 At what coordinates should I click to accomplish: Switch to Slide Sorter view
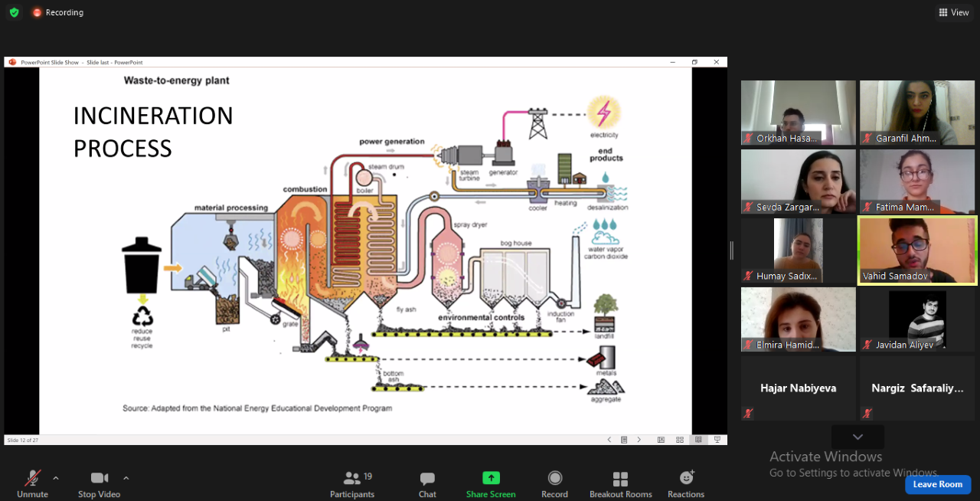(x=679, y=440)
